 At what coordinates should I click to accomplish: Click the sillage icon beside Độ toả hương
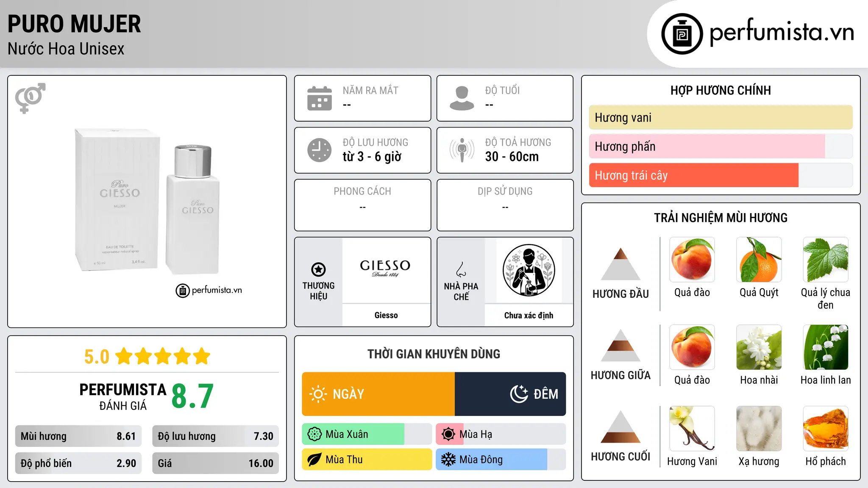coord(462,150)
